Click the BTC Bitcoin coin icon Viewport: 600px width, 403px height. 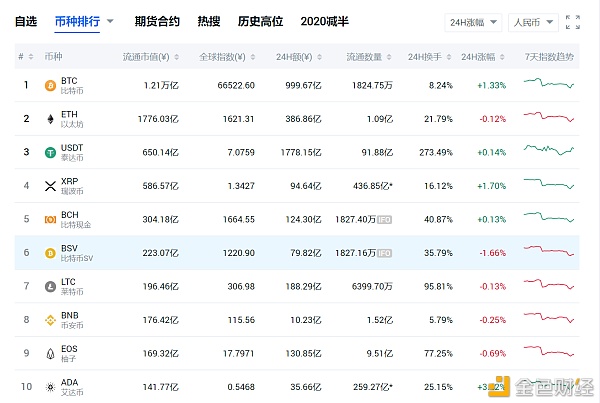pyautogui.click(x=51, y=85)
